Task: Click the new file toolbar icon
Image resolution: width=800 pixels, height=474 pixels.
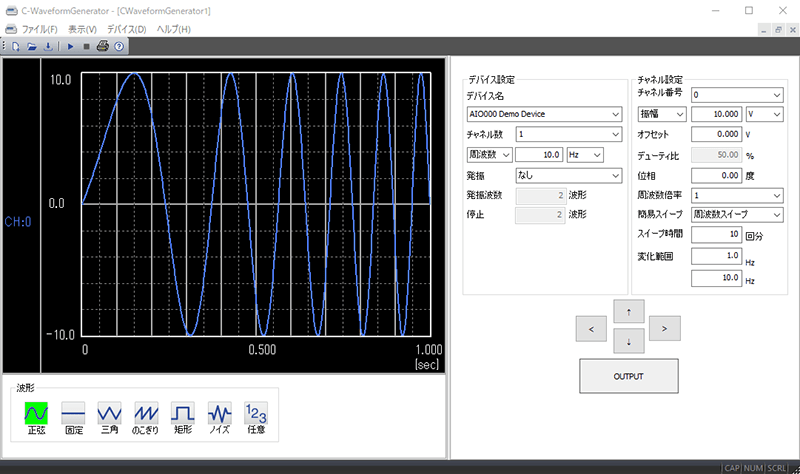Action: click(18, 46)
